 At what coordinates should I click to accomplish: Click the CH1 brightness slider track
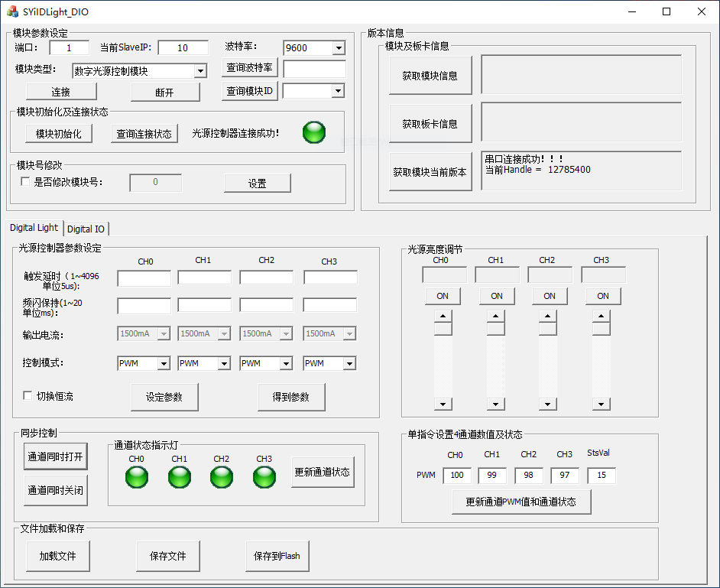click(x=496, y=367)
